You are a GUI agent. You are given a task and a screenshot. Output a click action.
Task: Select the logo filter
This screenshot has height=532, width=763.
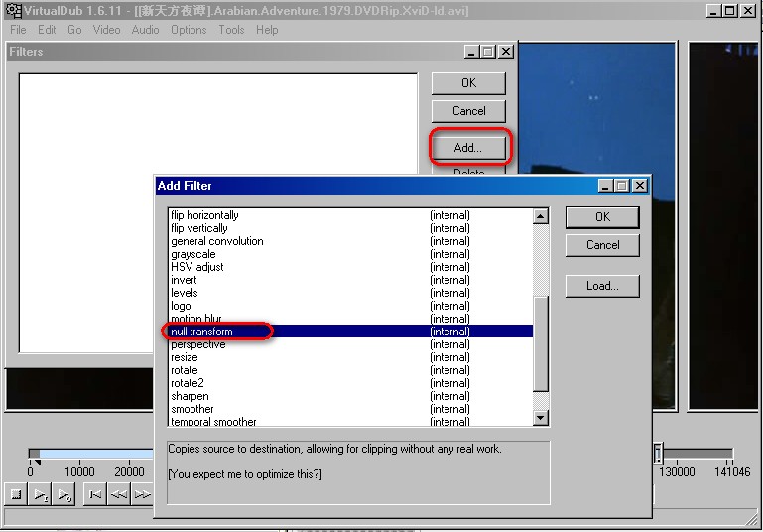coord(350,306)
